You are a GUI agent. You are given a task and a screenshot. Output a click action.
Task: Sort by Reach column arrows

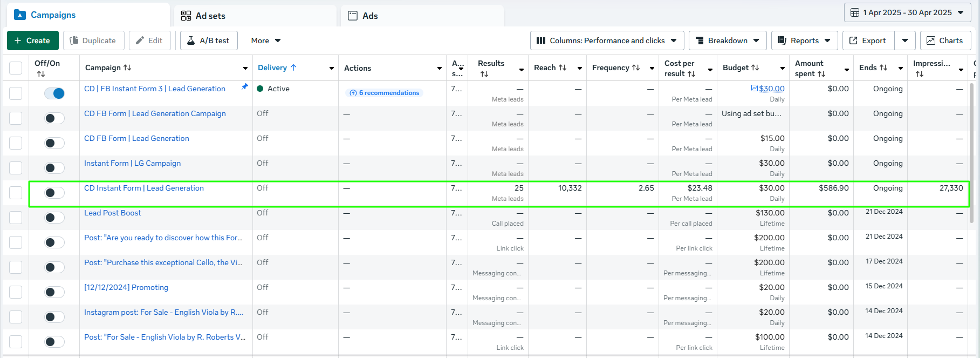click(x=563, y=67)
